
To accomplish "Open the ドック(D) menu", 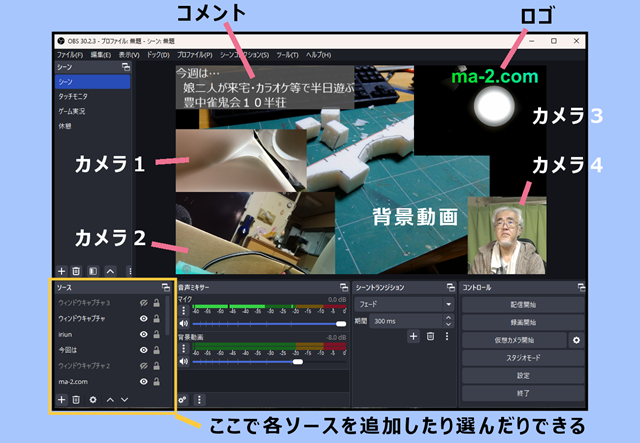I will 158,55.
